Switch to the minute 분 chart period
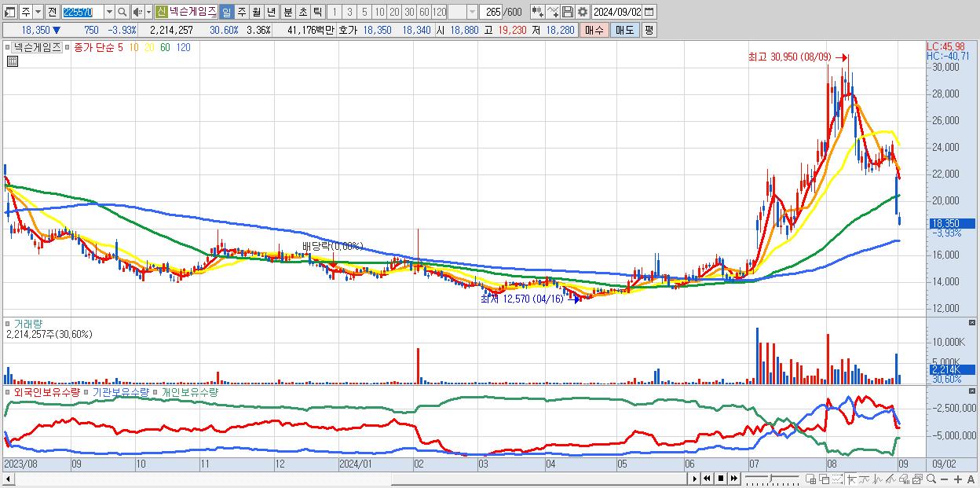 [287, 12]
